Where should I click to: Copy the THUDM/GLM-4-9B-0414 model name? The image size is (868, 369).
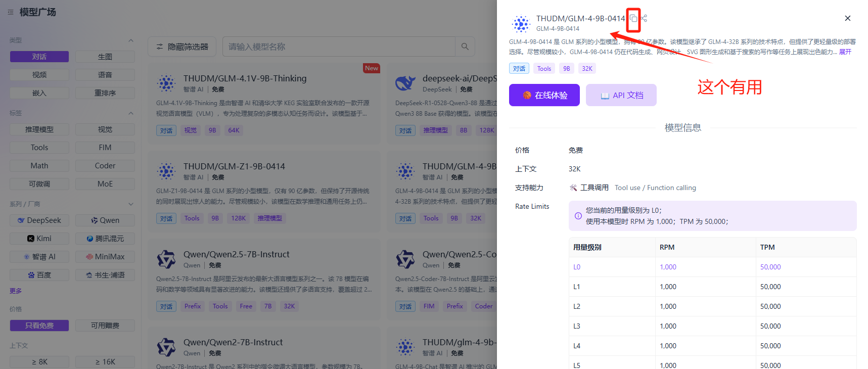click(x=633, y=19)
